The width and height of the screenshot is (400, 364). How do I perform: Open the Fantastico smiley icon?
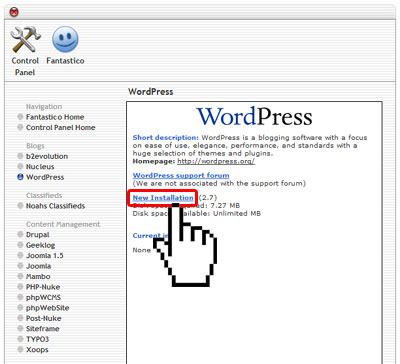pyautogui.click(x=65, y=39)
